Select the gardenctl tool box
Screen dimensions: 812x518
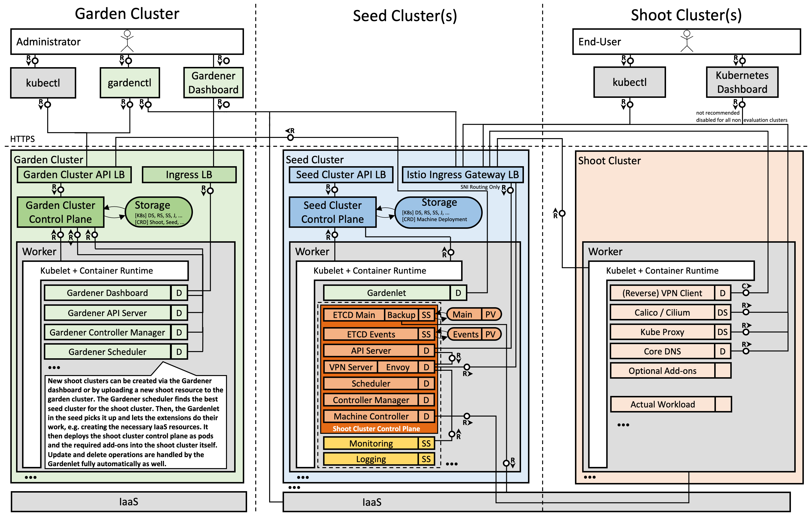coord(129,82)
